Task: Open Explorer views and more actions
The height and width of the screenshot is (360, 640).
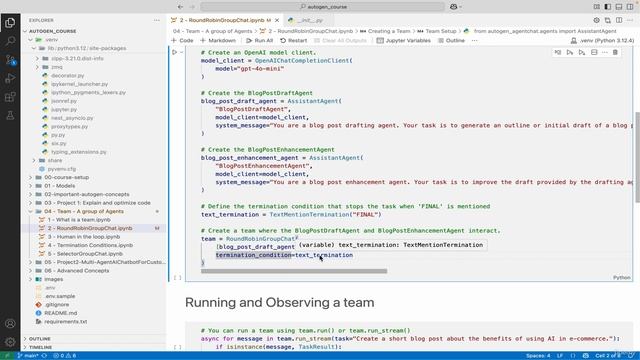Action: tap(157, 20)
